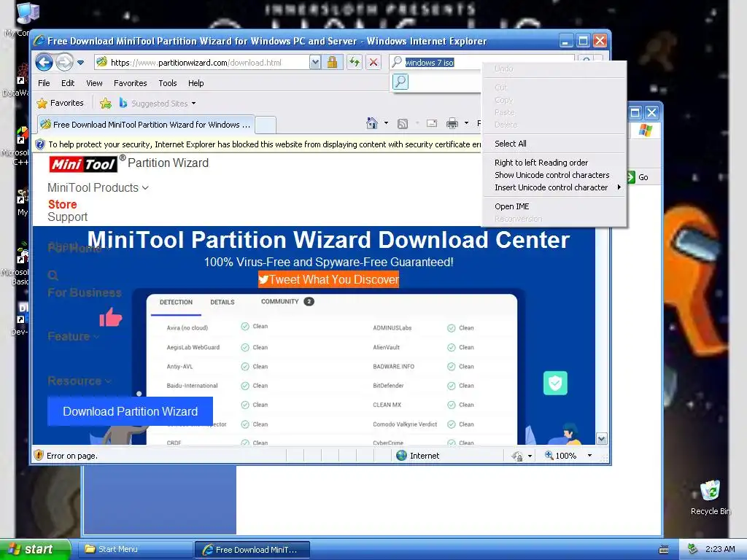747x560 pixels.
Task: Click the RSS feeds icon
Action: (x=403, y=124)
